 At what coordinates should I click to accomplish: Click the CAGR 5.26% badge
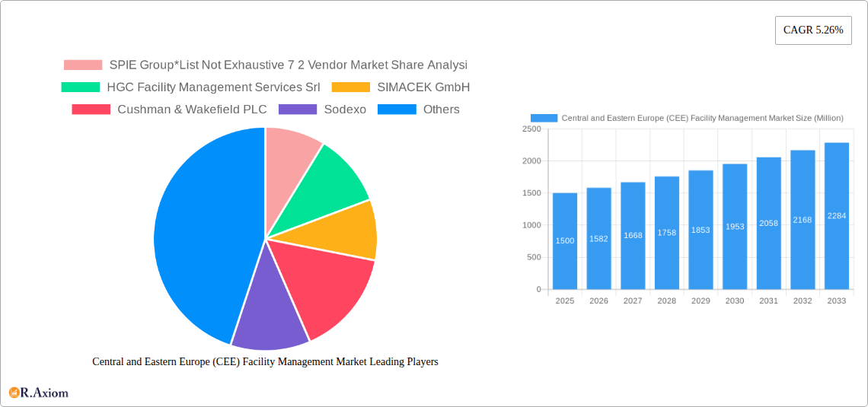[813, 30]
